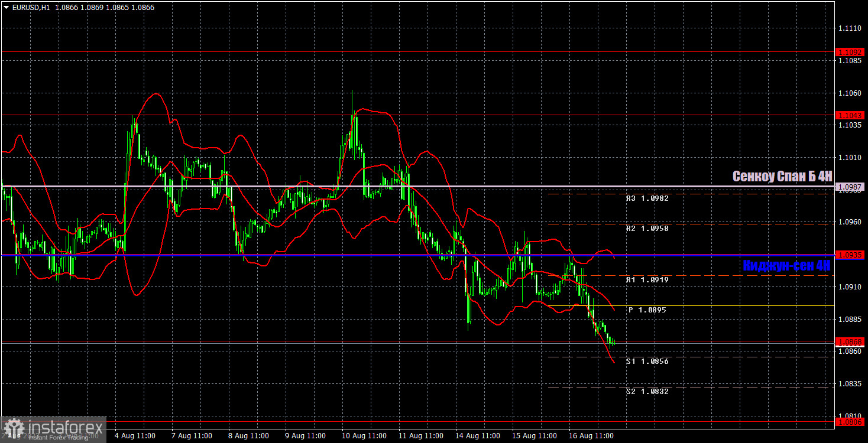Click the Сенкоу Спан Б 4H label

[782, 176]
